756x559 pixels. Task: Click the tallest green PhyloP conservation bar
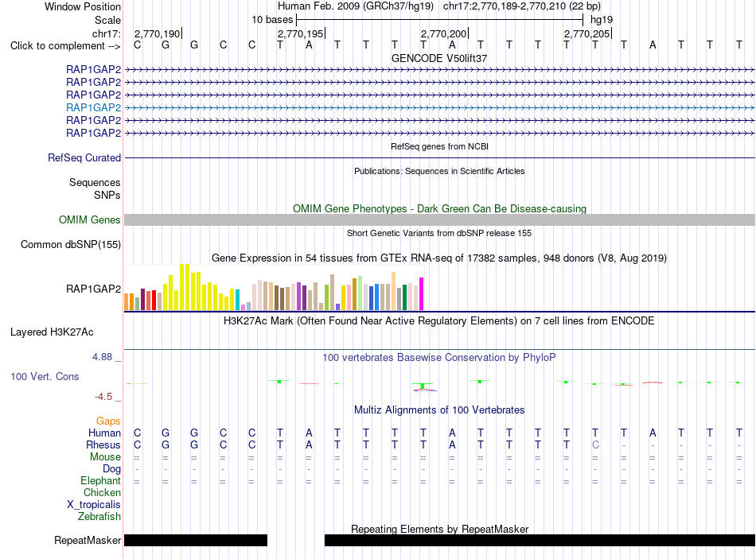click(x=423, y=386)
